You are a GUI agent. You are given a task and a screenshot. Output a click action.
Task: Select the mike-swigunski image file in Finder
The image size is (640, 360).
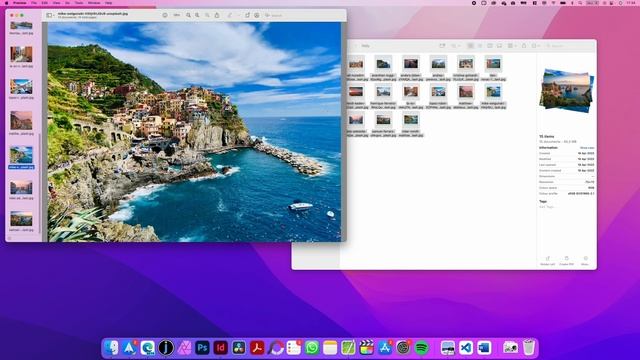click(x=493, y=96)
